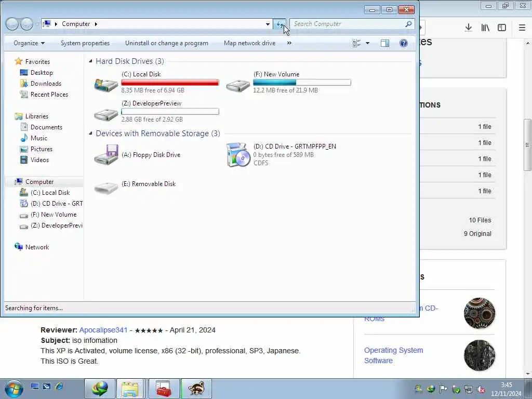Viewport: 532px width, 399px height.
Task: Click the Action Center flag tray icon
Action: point(444,389)
